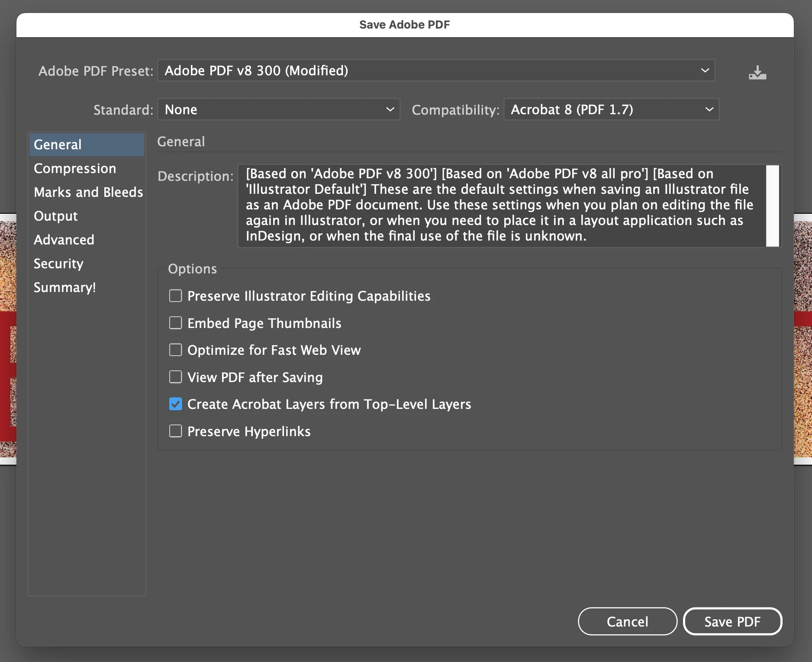Go to the Output settings
This screenshot has height=662, width=812.
tap(87, 216)
